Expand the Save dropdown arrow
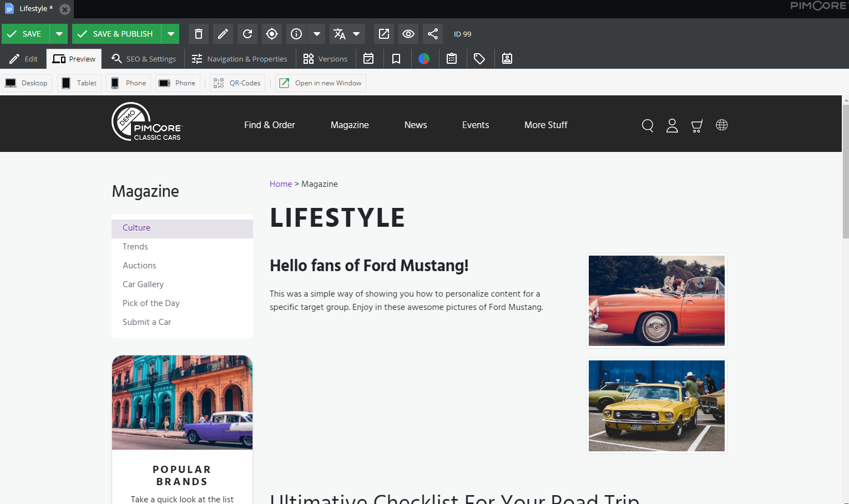 (x=59, y=34)
